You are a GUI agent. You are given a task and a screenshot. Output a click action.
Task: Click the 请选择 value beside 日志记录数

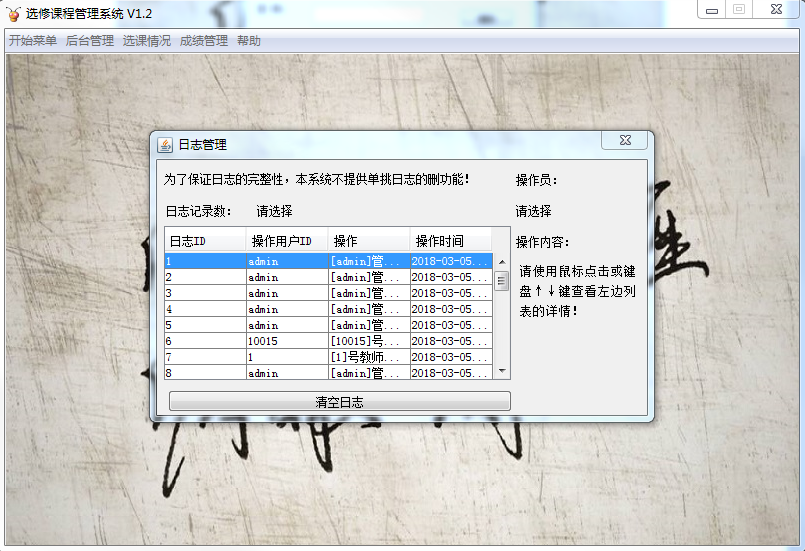click(x=275, y=211)
